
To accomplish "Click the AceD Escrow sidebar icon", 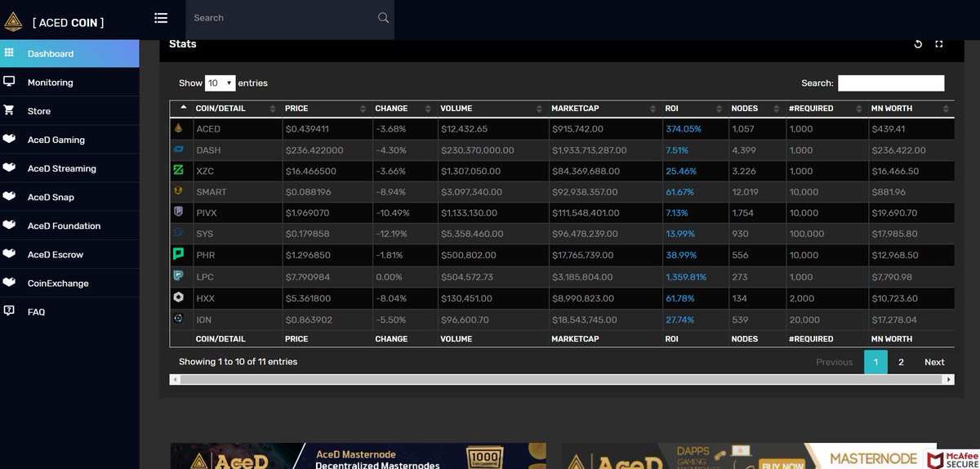I will (x=9, y=253).
